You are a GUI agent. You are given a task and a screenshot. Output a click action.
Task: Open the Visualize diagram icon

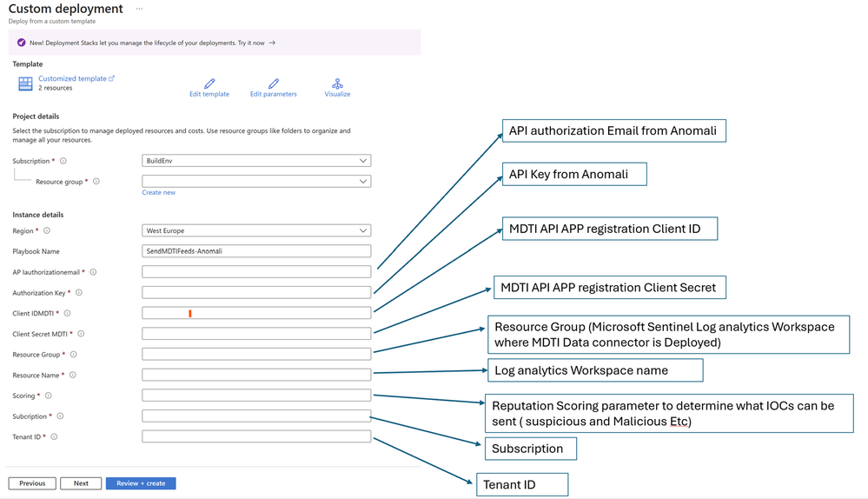point(337,83)
